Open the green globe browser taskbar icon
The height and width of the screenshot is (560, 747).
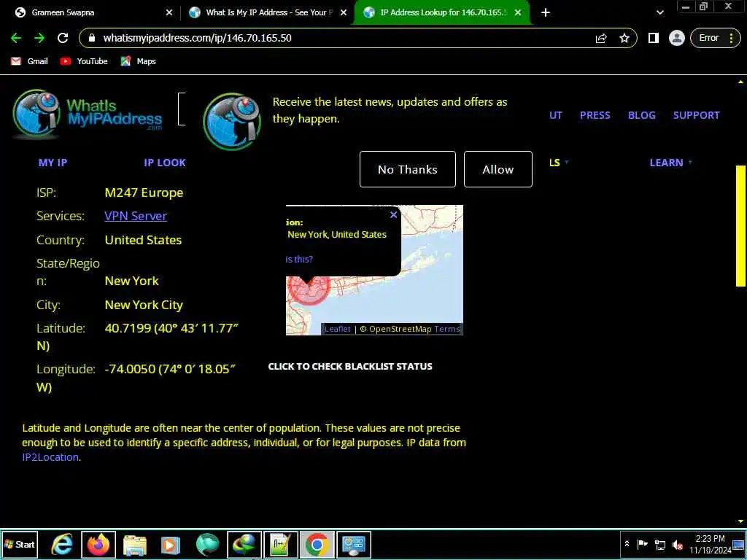pos(207,544)
